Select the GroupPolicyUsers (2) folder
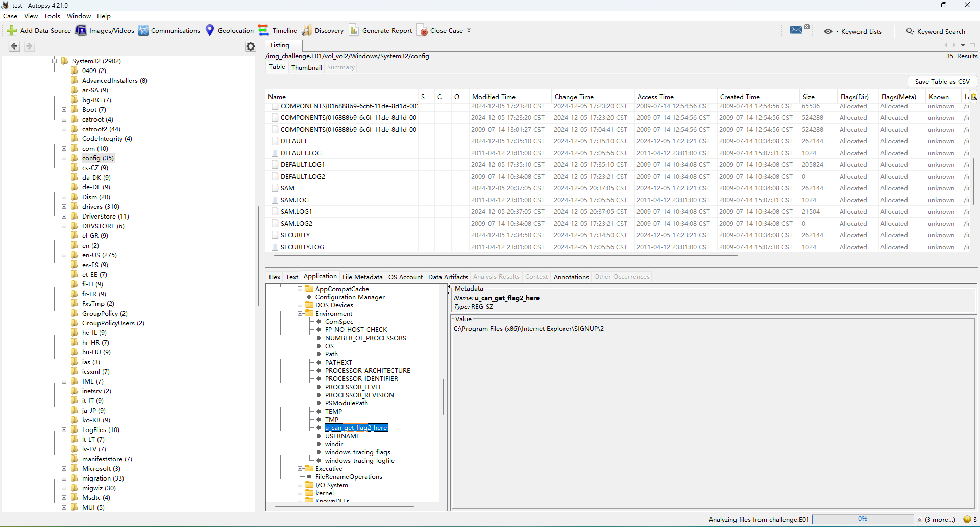 pos(113,323)
